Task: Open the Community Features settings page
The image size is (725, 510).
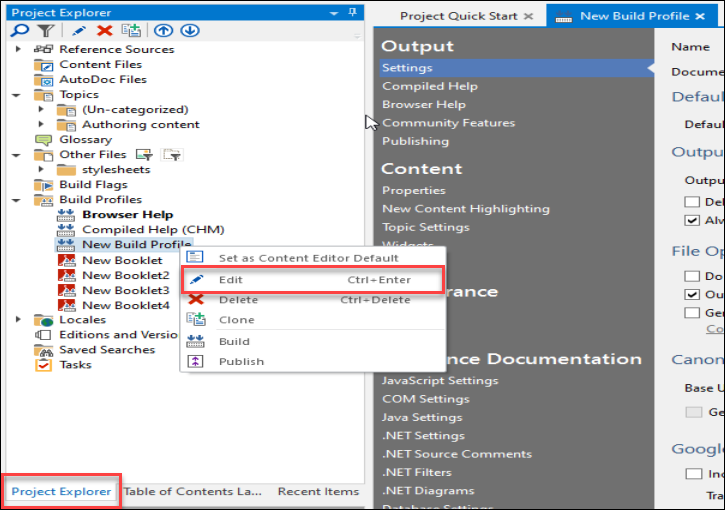Action: pyautogui.click(x=448, y=123)
